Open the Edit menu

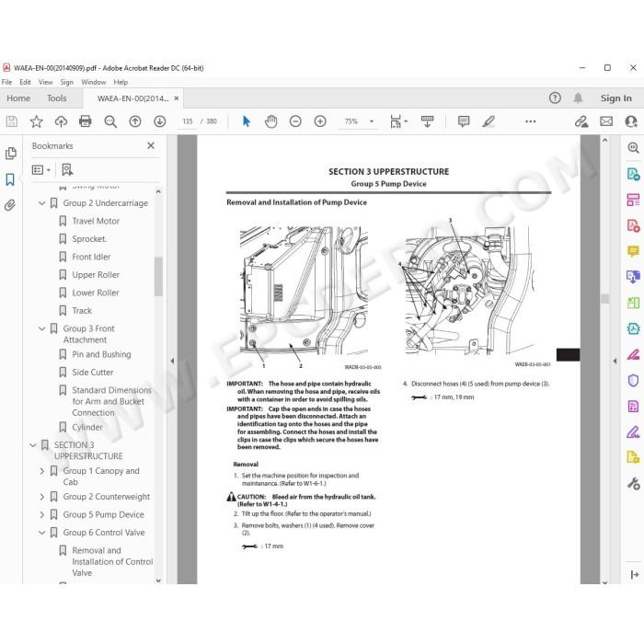pos(25,82)
